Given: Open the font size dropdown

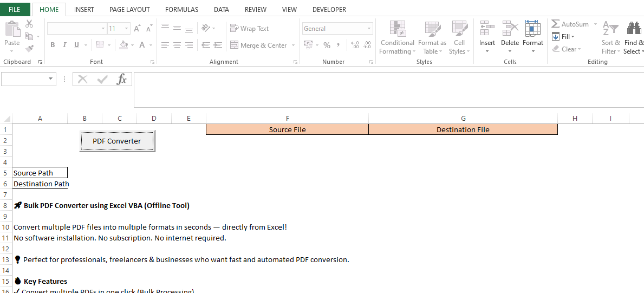Looking at the screenshot, I should tap(127, 29).
